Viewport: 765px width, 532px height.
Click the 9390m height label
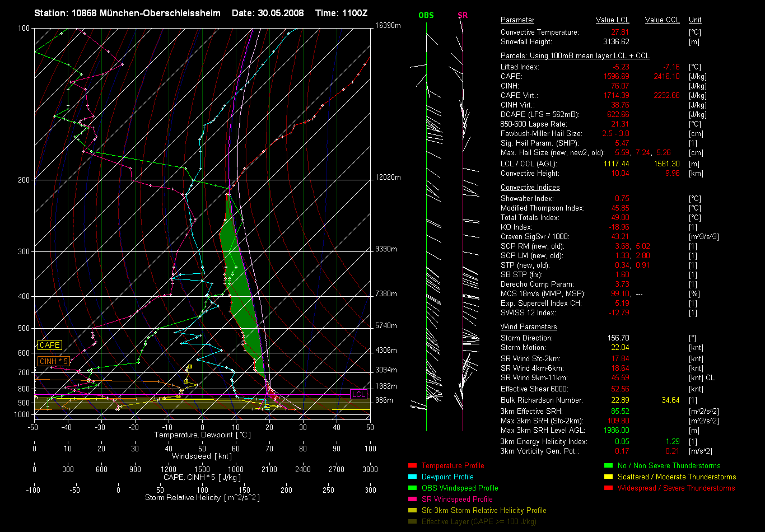(386, 249)
